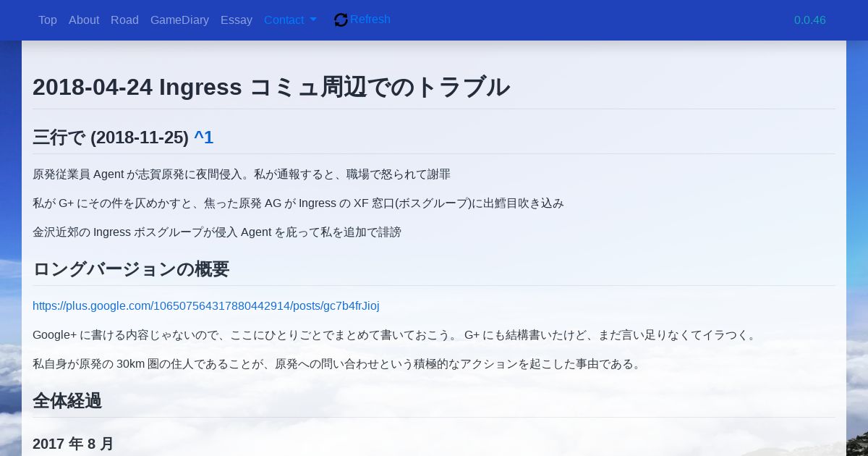Expand the Contact dropdown menu
868x456 pixels.
click(x=290, y=20)
